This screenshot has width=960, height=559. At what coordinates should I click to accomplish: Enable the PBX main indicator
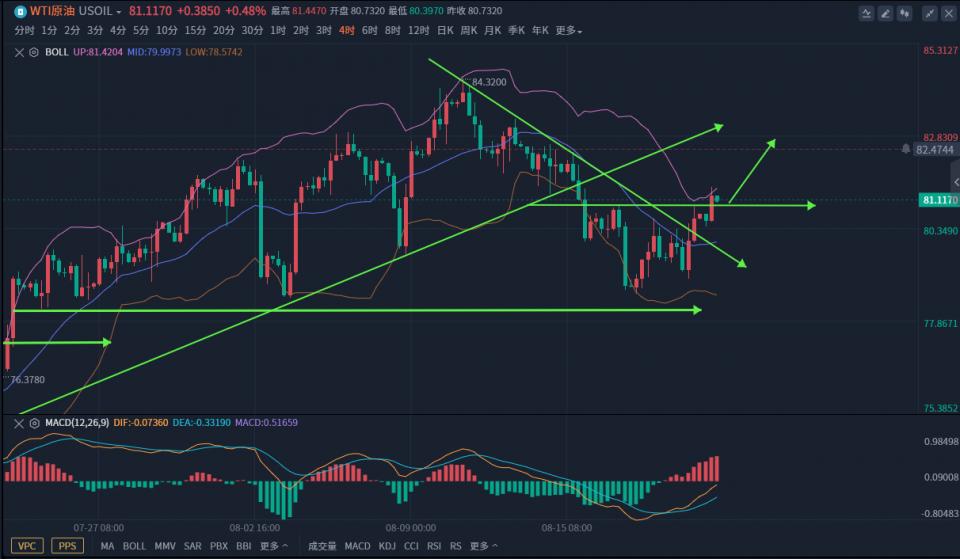(x=219, y=546)
